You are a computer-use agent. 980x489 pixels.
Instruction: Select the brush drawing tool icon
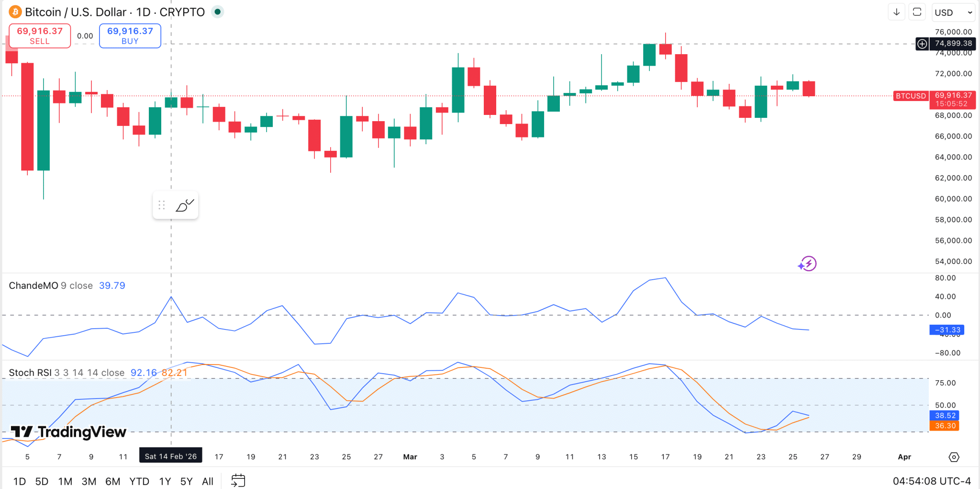coord(185,205)
